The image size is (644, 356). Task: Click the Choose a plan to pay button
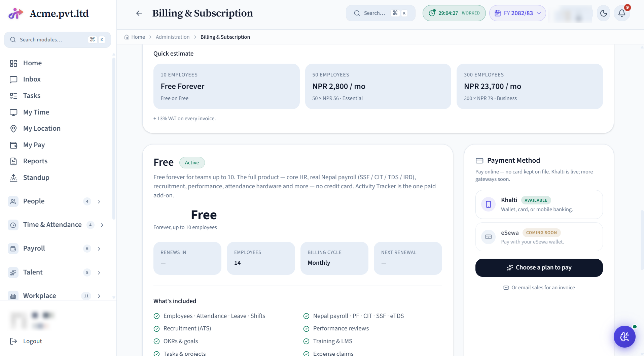click(x=539, y=268)
